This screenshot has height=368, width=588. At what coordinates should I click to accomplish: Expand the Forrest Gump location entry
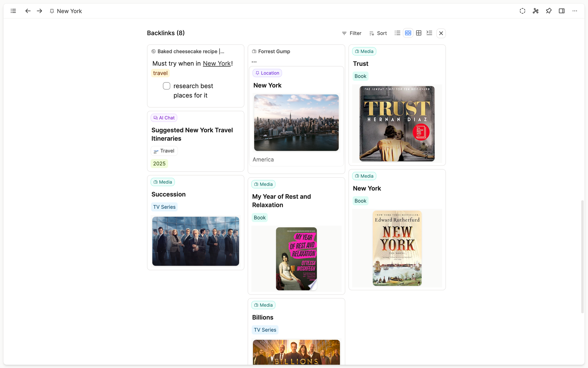[x=254, y=61]
